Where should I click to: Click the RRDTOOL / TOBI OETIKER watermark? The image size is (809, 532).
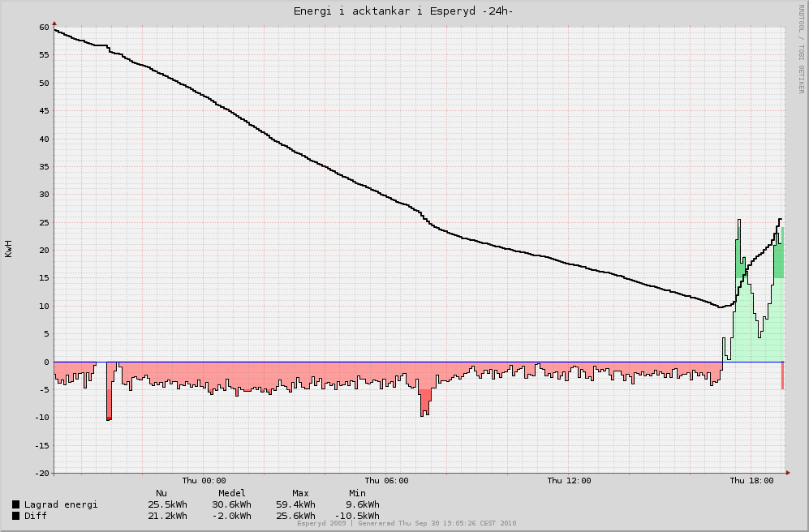pos(800,50)
